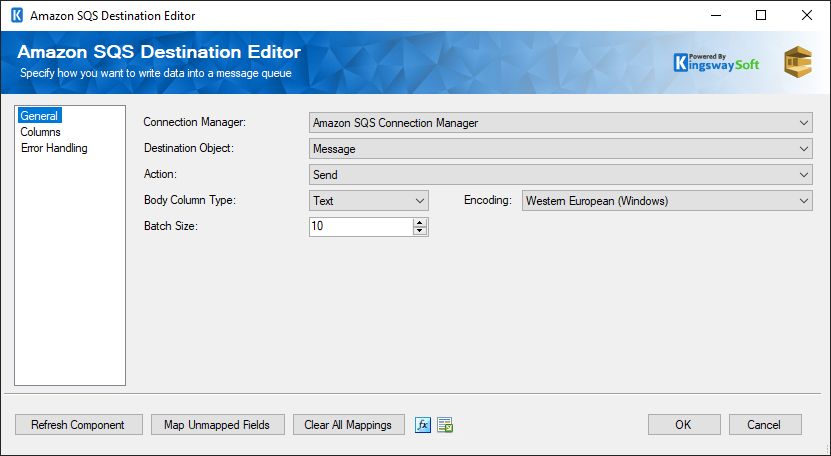Click Map Unmapped Fields button
The height and width of the screenshot is (456, 831).
[217, 425]
